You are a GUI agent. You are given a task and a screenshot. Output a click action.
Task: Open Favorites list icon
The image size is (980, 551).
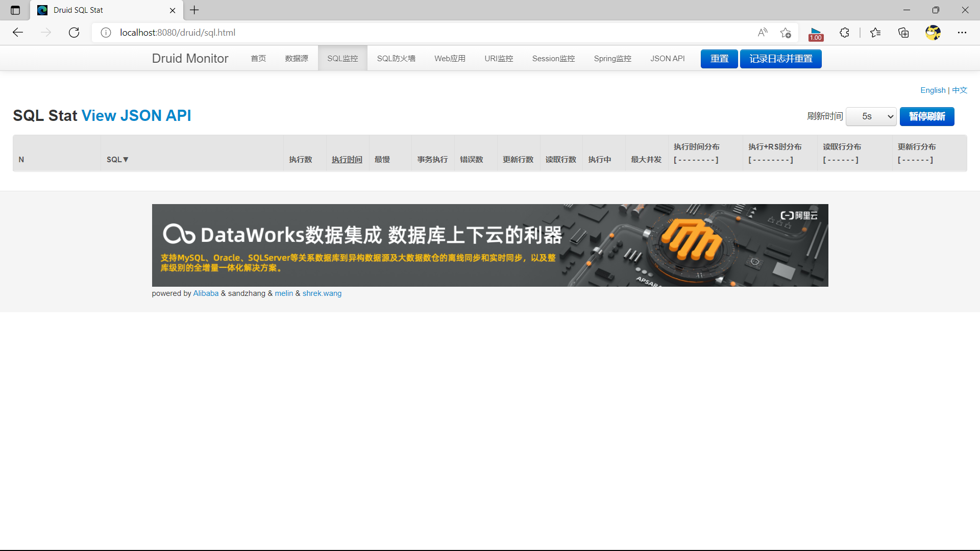875,33
